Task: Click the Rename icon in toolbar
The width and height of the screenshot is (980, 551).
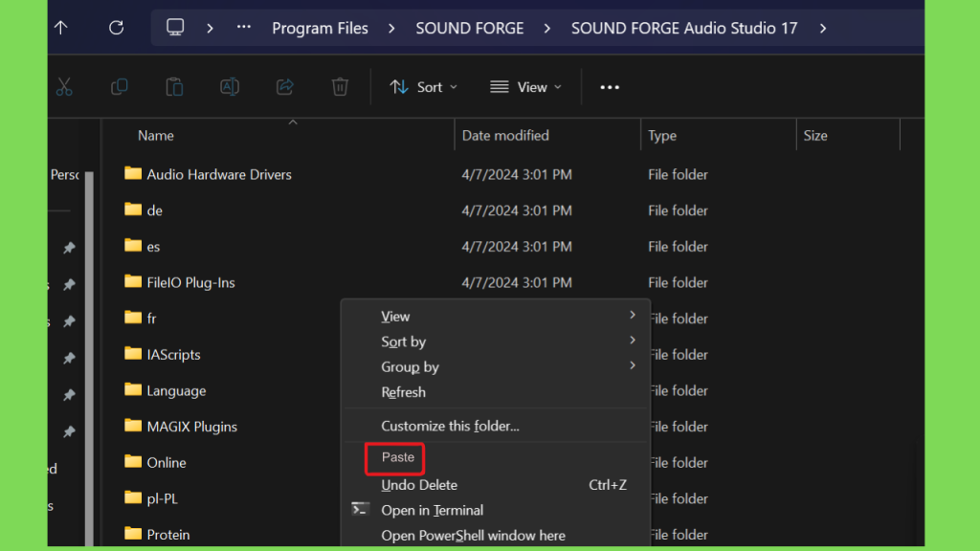Action: pyautogui.click(x=230, y=87)
